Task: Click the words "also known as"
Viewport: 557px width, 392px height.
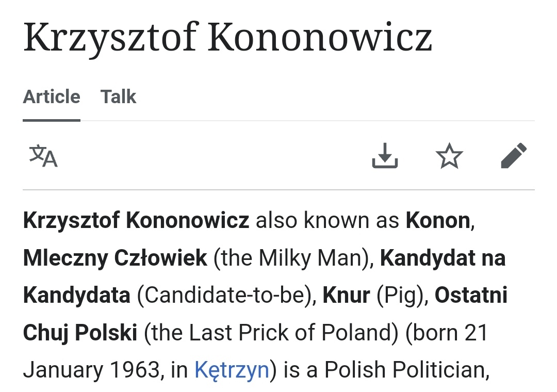Action: point(327,221)
